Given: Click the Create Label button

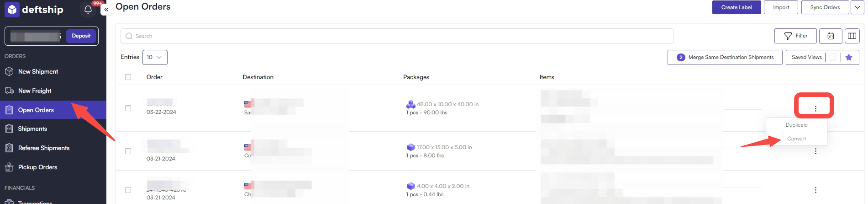Looking at the screenshot, I should [736, 7].
